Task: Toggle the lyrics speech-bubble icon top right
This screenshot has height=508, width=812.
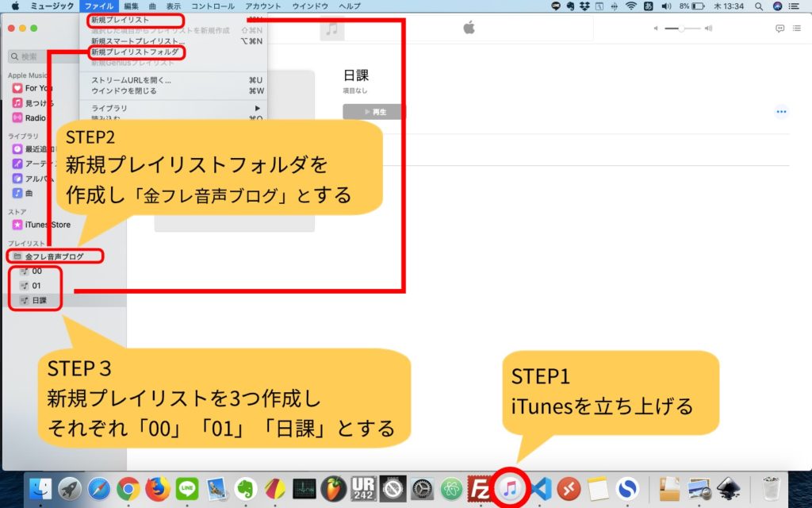Action: [x=780, y=28]
